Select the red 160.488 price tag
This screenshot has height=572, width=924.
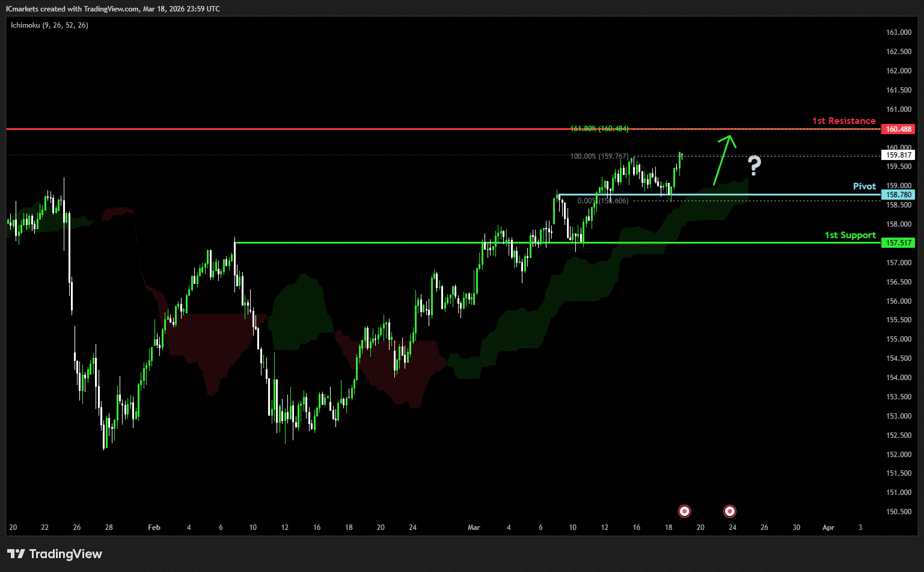(x=898, y=129)
